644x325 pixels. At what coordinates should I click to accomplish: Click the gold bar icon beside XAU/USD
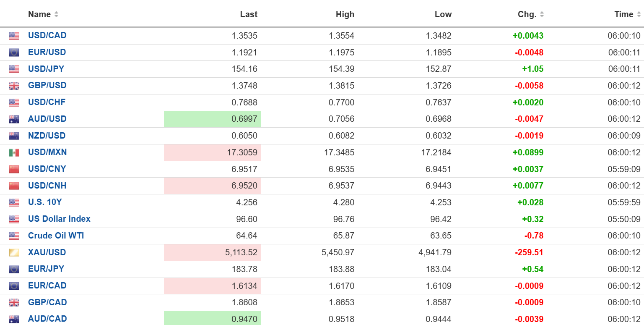coord(14,253)
